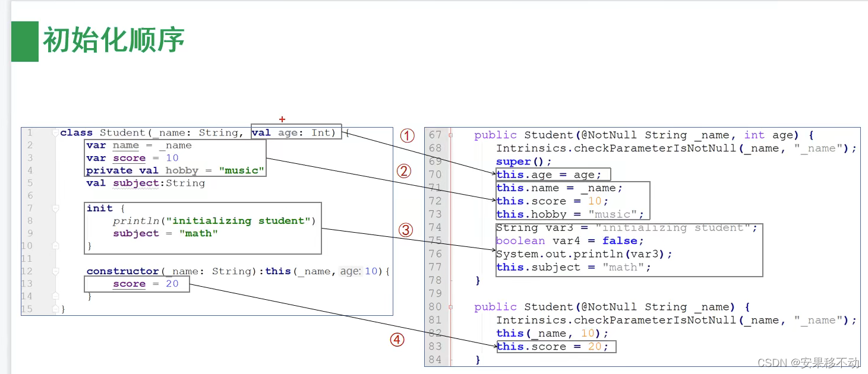Click the boxed this.age = age line
Viewport: 868px width, 374px height.
click(552, 174)
